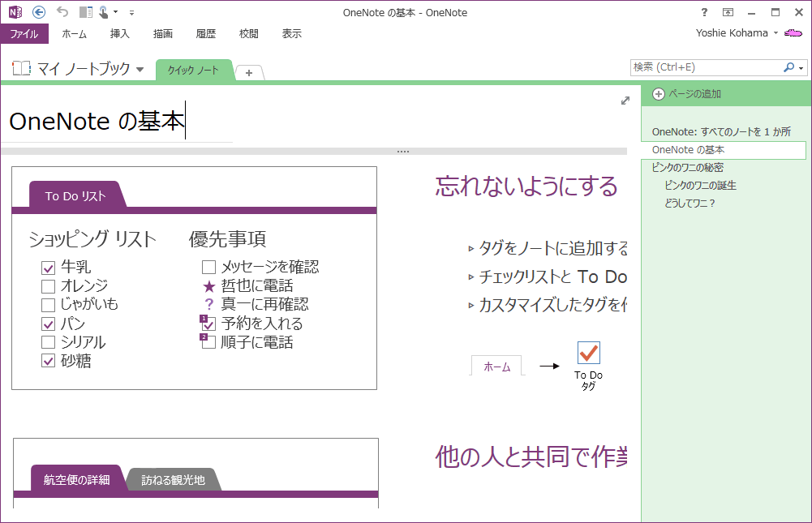Open Help question mark icon
The image size is (812, 523).
(x=704, y=12)
